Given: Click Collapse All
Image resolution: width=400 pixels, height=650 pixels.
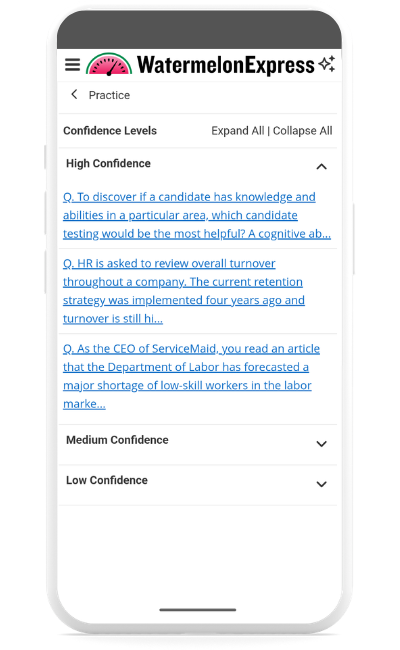Looking at the screenshot, I should [303, 131].
